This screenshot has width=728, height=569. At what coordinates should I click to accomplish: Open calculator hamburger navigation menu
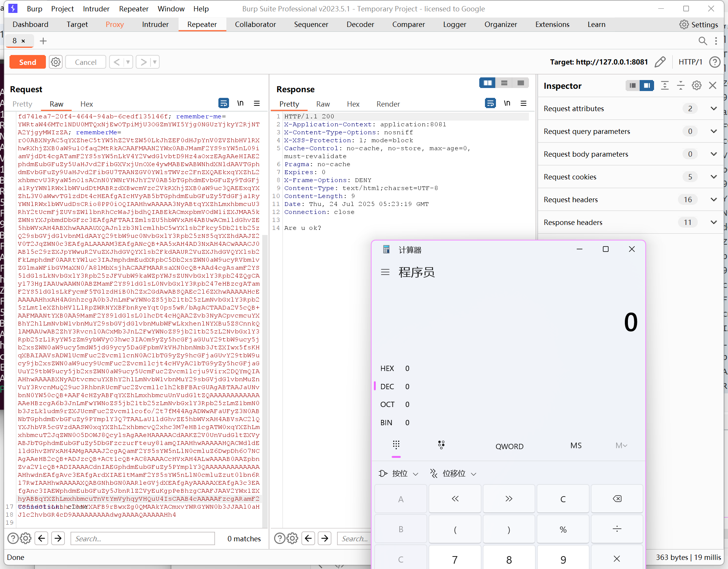pyautogui.click(x=385, y=272)
